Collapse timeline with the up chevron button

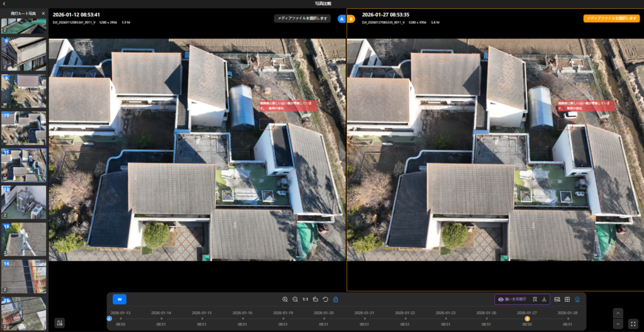pos(618,313)
